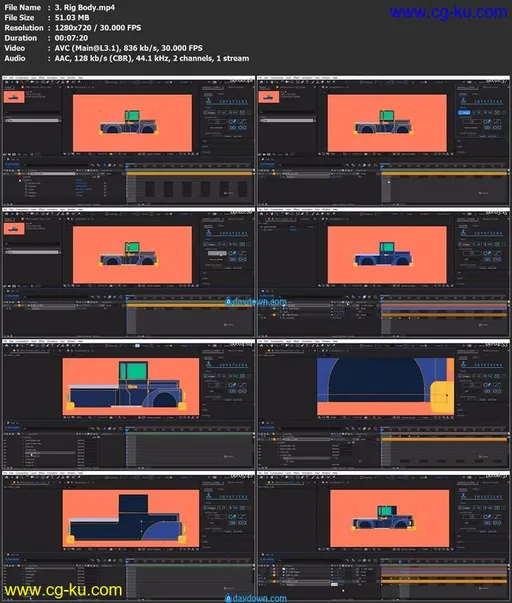
Task: Click the duration value '00:07:20'
Action: [71, 38]
